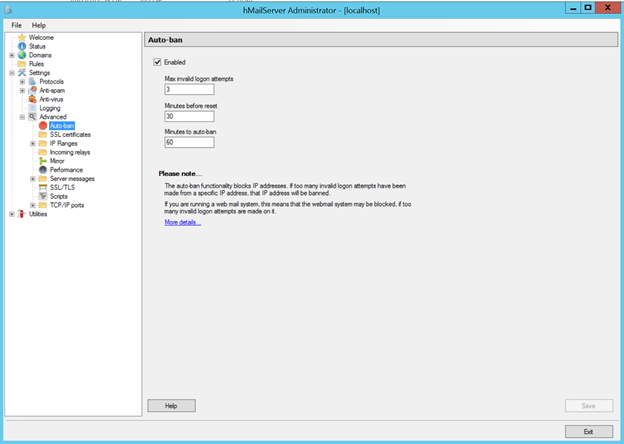Click the SSL certificates folder icon

[43, 134]
